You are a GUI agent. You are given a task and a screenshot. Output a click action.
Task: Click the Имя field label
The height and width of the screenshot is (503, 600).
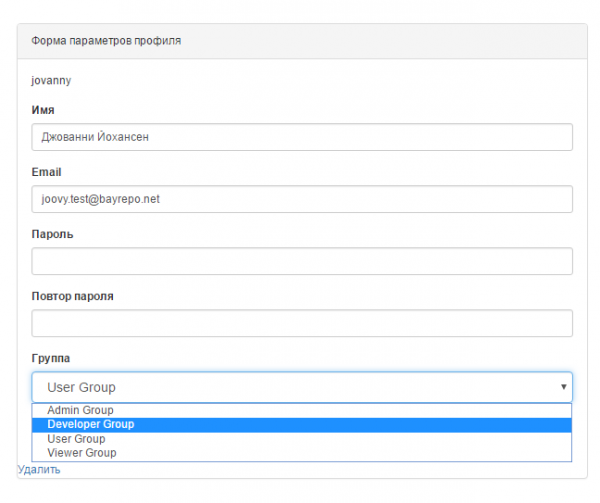pyautogui.click(x=43, y=110)
